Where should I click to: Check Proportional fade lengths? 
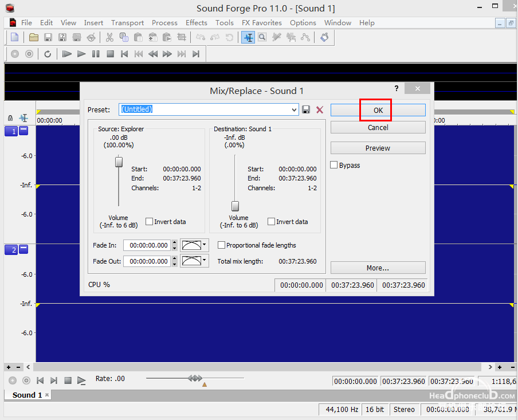221,245
